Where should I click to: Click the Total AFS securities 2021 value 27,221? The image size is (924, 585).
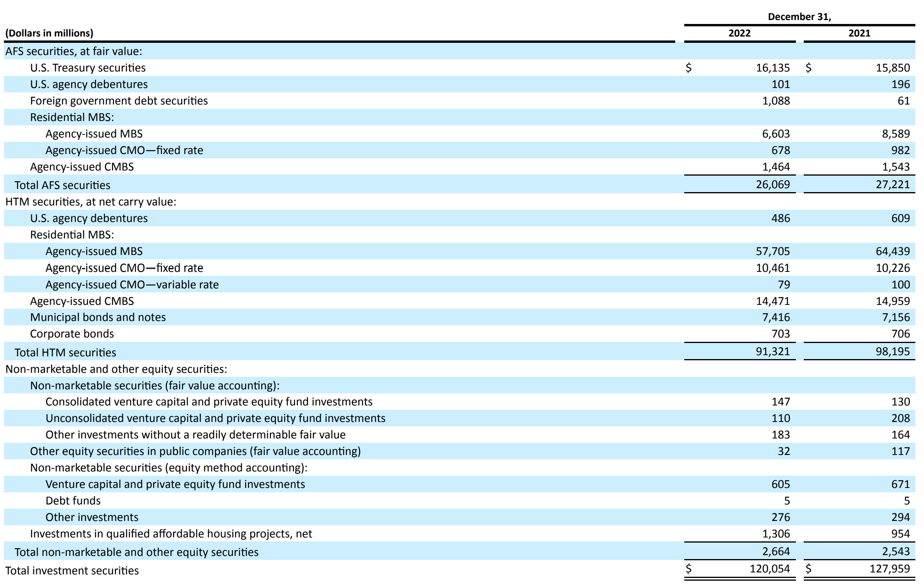click(x=892, y=185)
